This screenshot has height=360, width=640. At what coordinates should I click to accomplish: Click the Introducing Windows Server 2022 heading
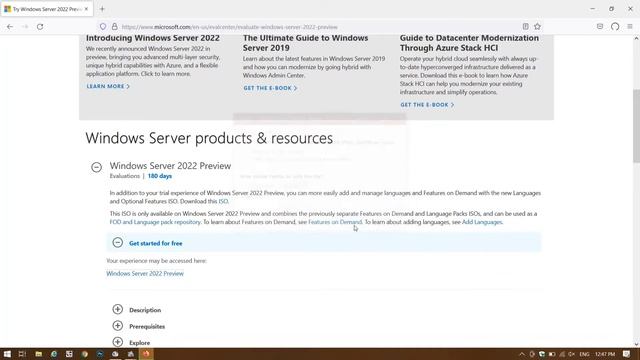pos(153,38)
